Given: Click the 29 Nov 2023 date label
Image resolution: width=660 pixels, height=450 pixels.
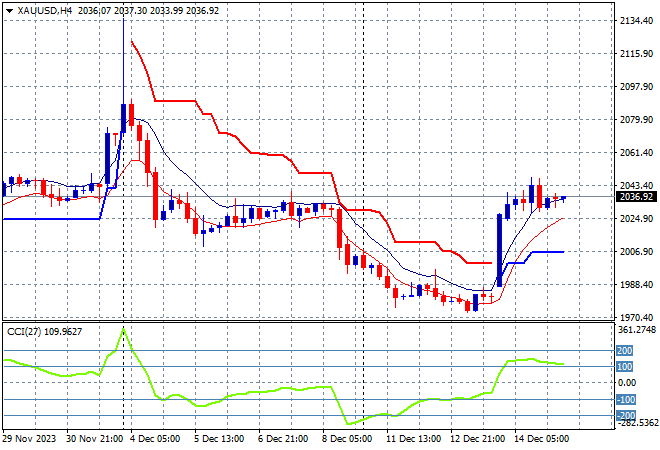Looking at the screenshot, I should [x=32, y=440].
